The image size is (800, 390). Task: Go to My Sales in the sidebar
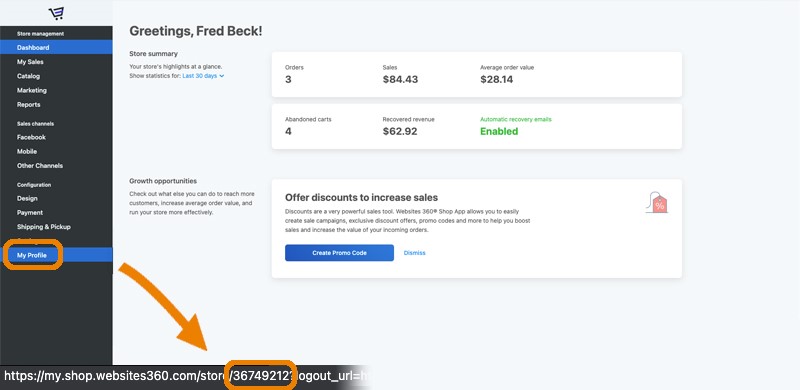coord(56,62)
